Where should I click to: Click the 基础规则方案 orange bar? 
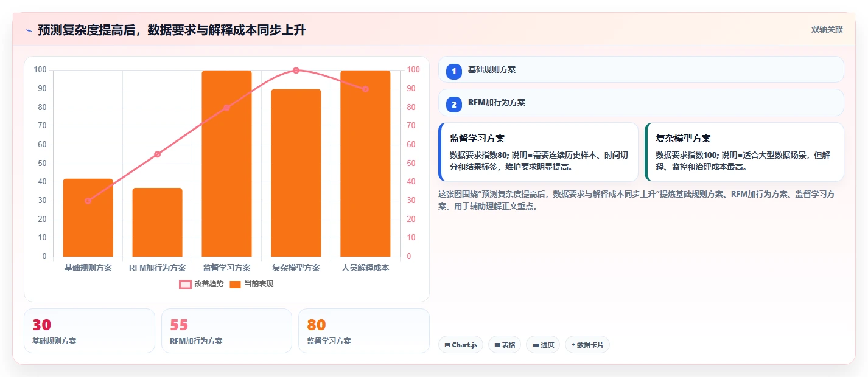click(88, 218)
